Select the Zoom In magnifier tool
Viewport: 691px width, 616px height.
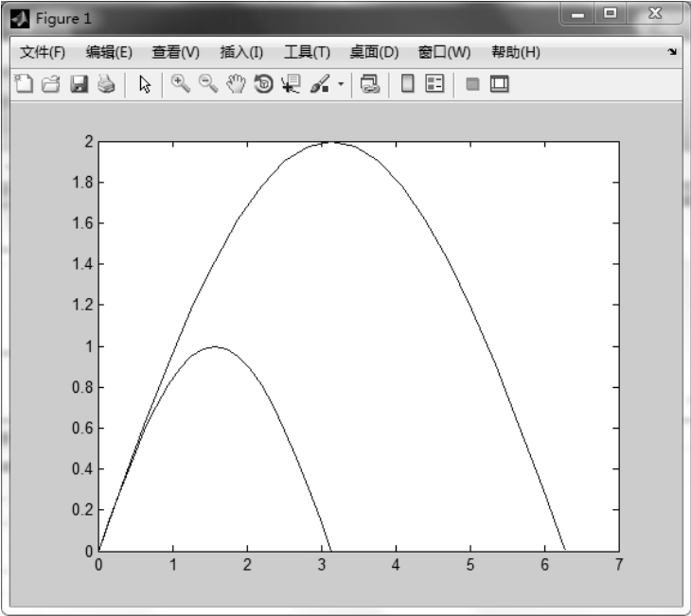pyautogui.click(x=180, y=85)
